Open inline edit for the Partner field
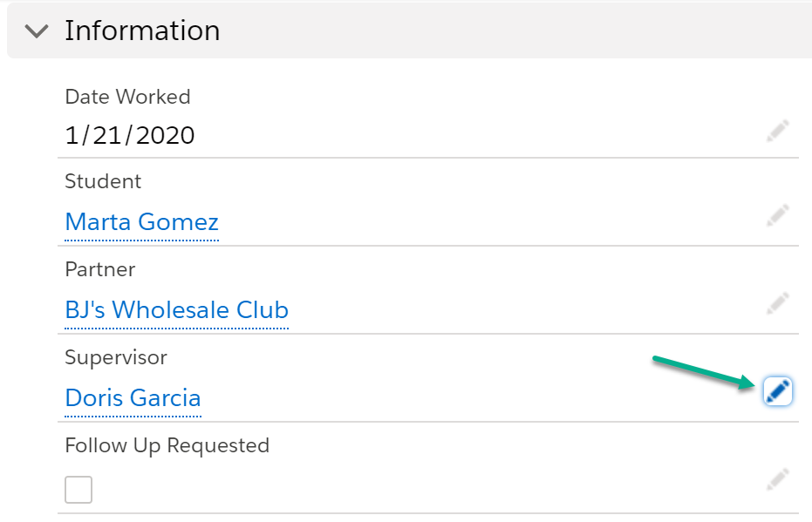 point(777,303)
